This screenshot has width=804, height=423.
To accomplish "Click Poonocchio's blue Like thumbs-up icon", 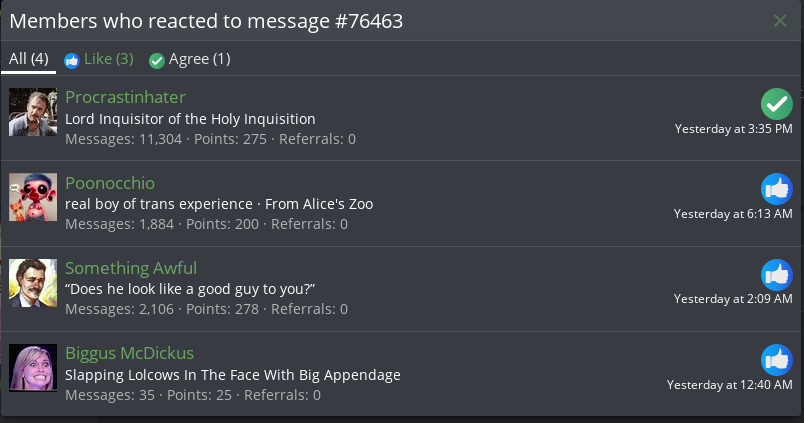I will [777, 189].
